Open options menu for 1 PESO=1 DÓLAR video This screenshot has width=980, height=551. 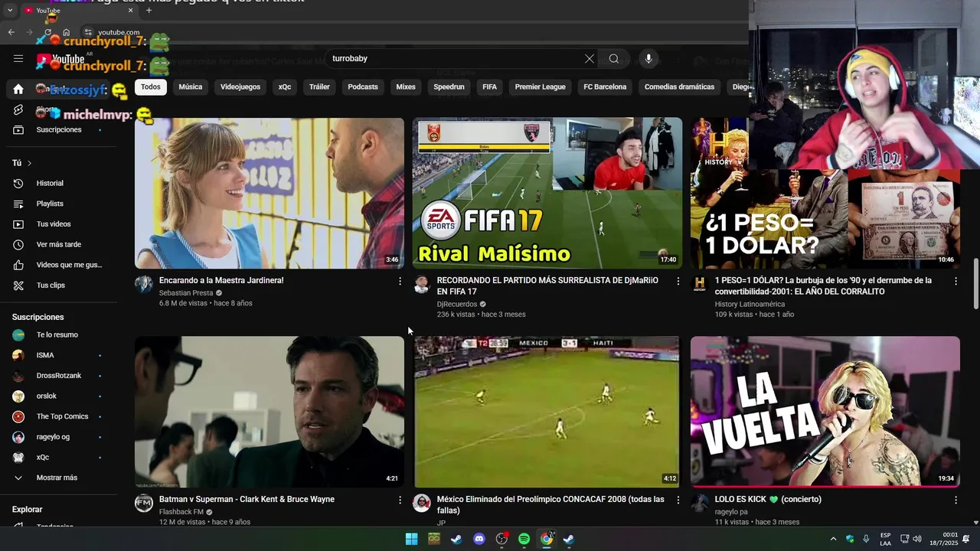click(955, 282)
